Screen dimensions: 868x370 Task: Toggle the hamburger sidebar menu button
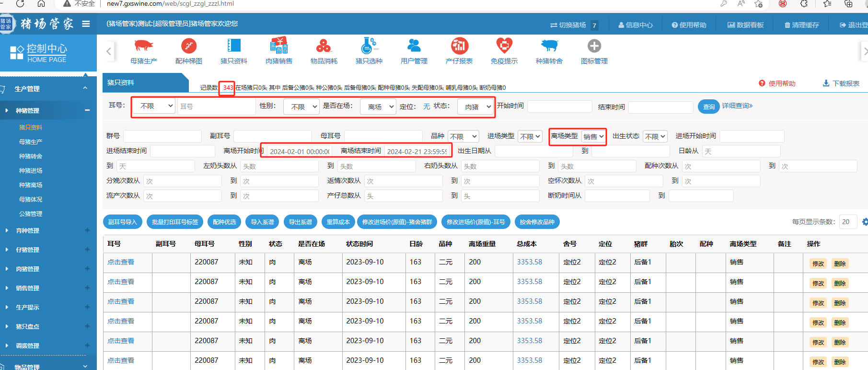86,24
